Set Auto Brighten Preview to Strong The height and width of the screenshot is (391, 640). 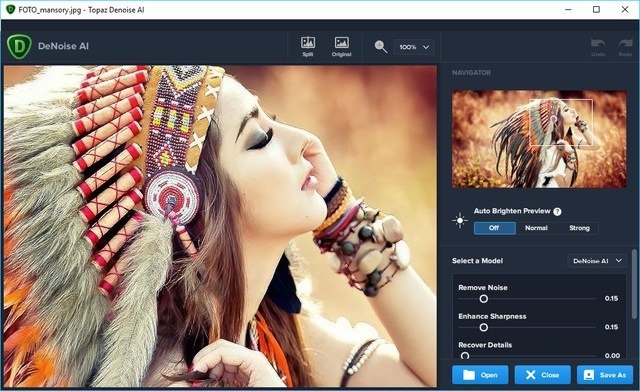click(579, 228)
